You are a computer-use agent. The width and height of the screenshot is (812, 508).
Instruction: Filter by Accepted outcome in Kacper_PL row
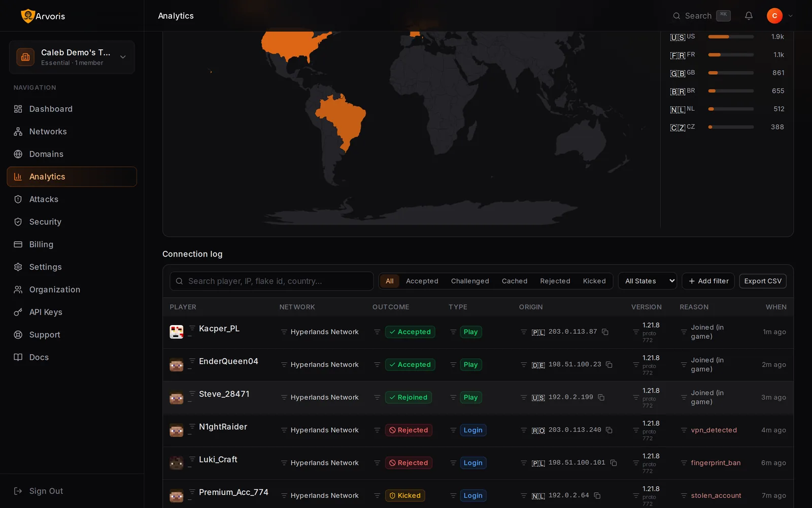[x=377, y=332]
